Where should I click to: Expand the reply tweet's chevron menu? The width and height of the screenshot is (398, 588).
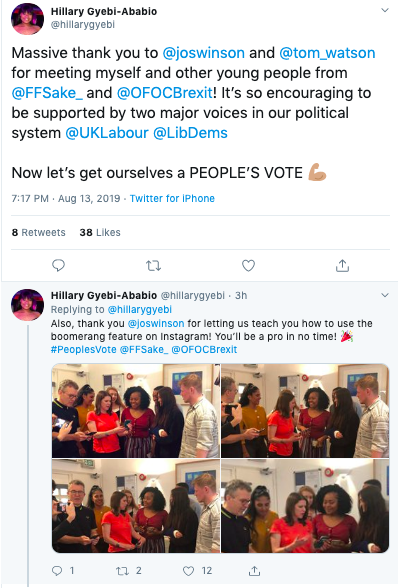point(385,295)
